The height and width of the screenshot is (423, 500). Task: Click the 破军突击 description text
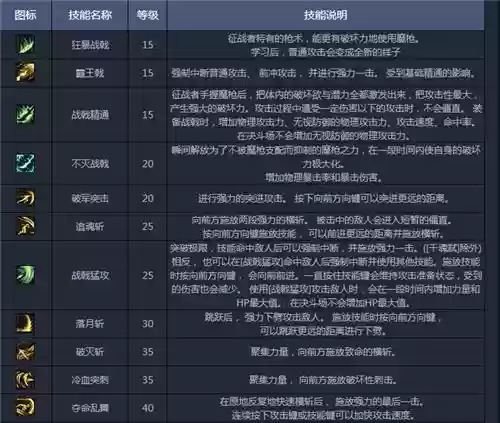click(x=324, y=199)
